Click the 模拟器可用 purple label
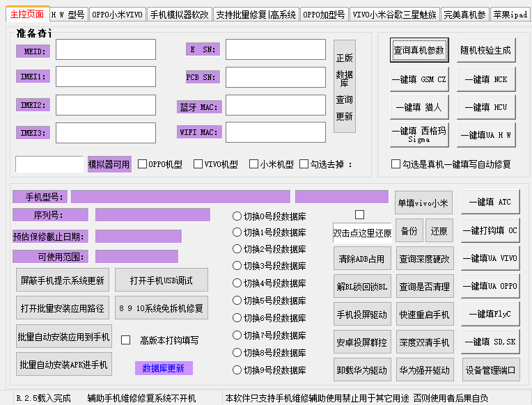 tap(109, 164)
